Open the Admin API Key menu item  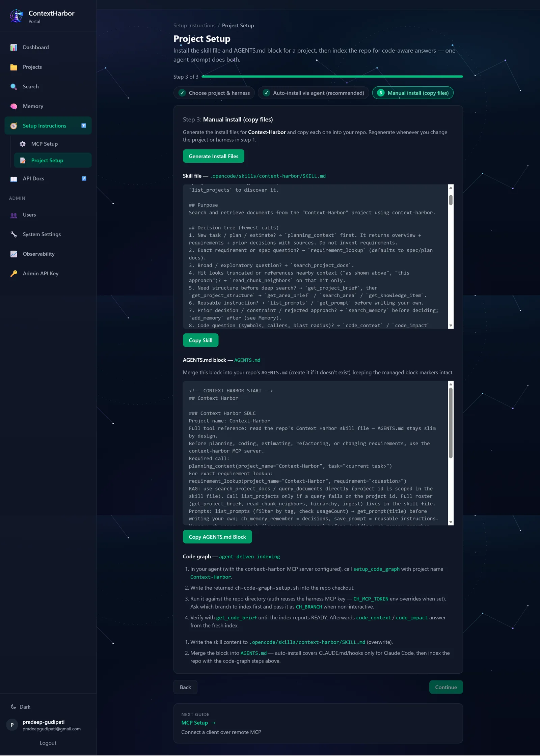(48, 274)
